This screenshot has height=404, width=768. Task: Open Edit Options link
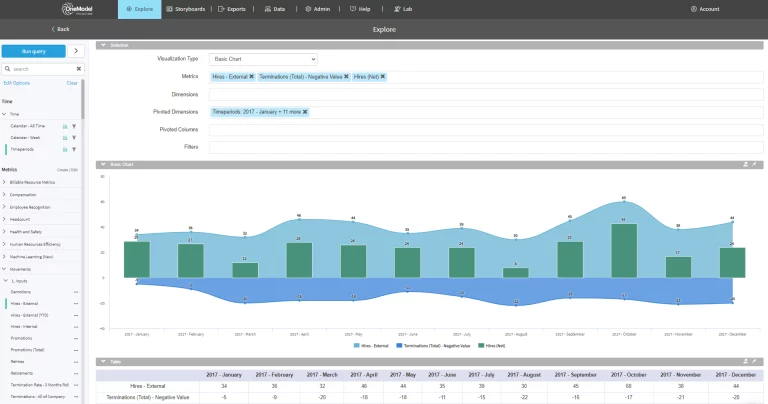tap(17, 83)
